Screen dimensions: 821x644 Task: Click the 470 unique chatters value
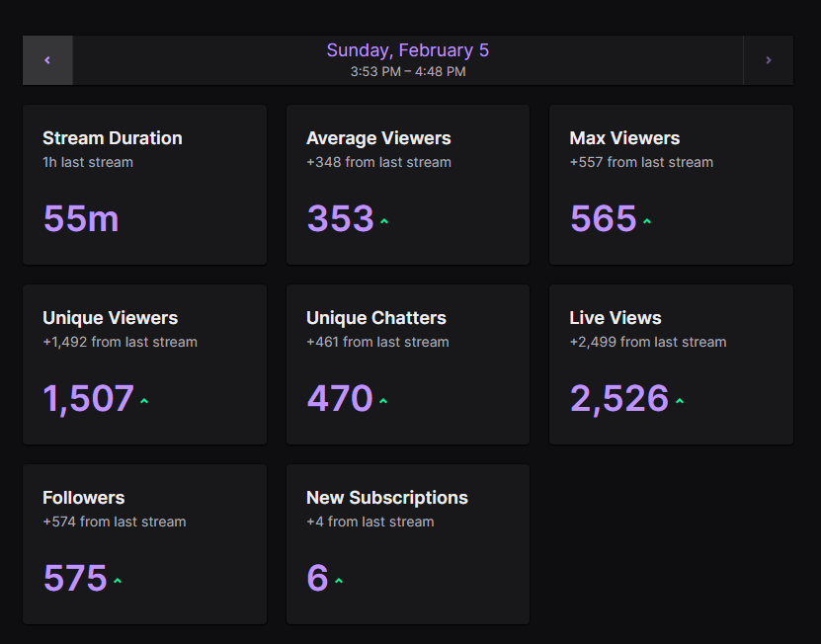340,398
